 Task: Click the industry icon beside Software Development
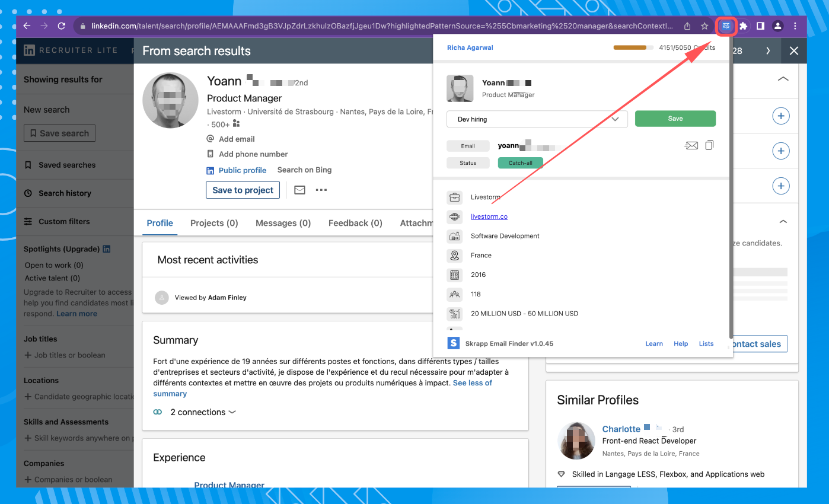[x=454, y=236]
